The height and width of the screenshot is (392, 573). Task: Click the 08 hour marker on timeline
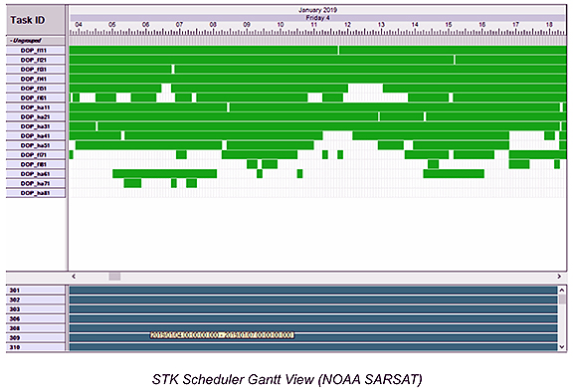213,25
